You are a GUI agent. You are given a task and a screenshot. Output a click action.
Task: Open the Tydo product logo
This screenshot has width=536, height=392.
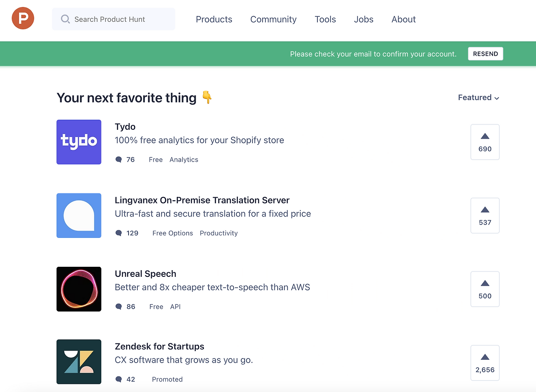point(79,142)
